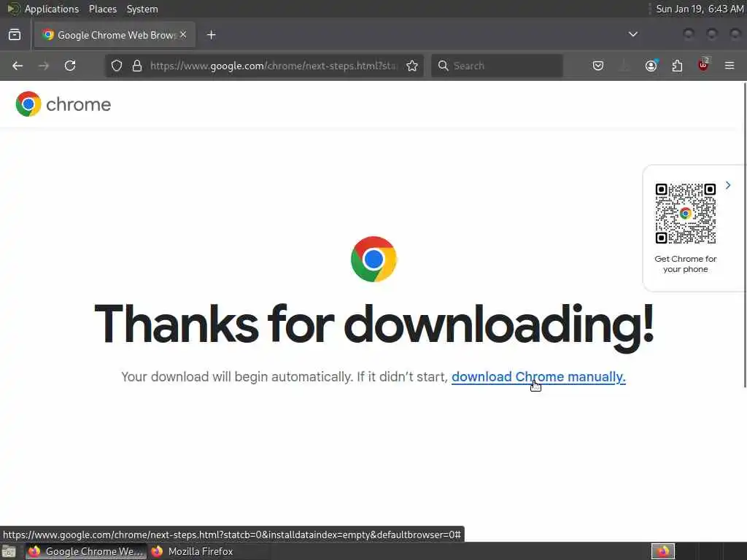747x560 pixels.
Task: Open the Applications menu
Action: pos(52,9)
